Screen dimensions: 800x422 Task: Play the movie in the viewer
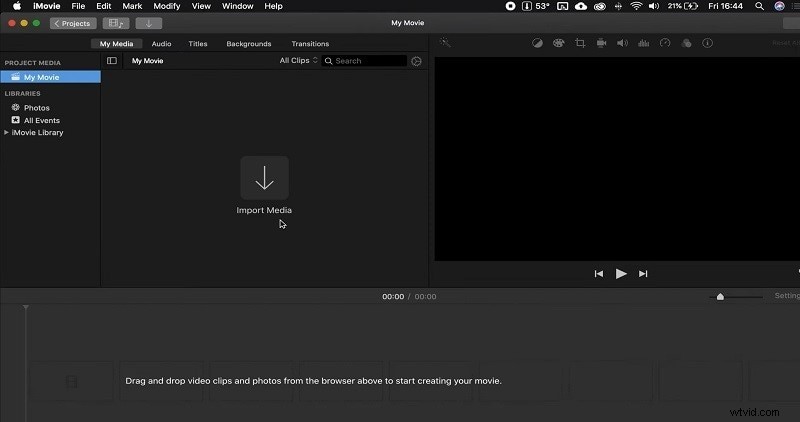(x=621, y=274)
